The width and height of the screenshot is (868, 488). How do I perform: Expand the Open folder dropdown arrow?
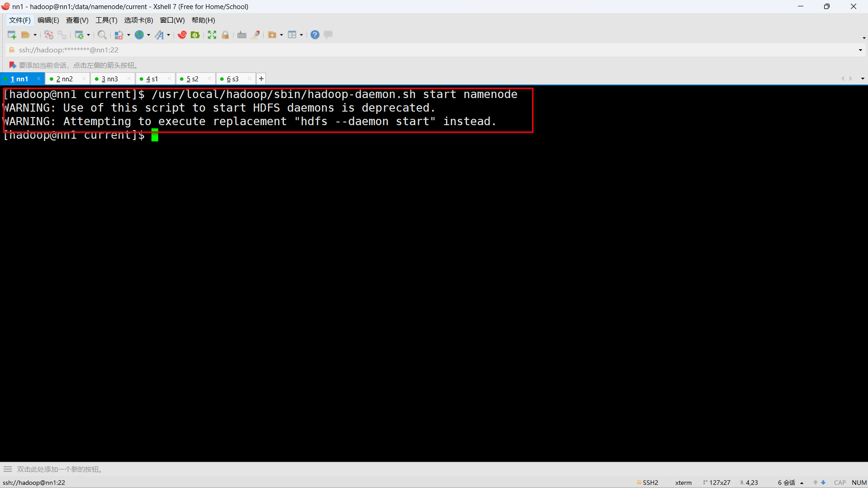pyautogui.click(x=35, y=35)
